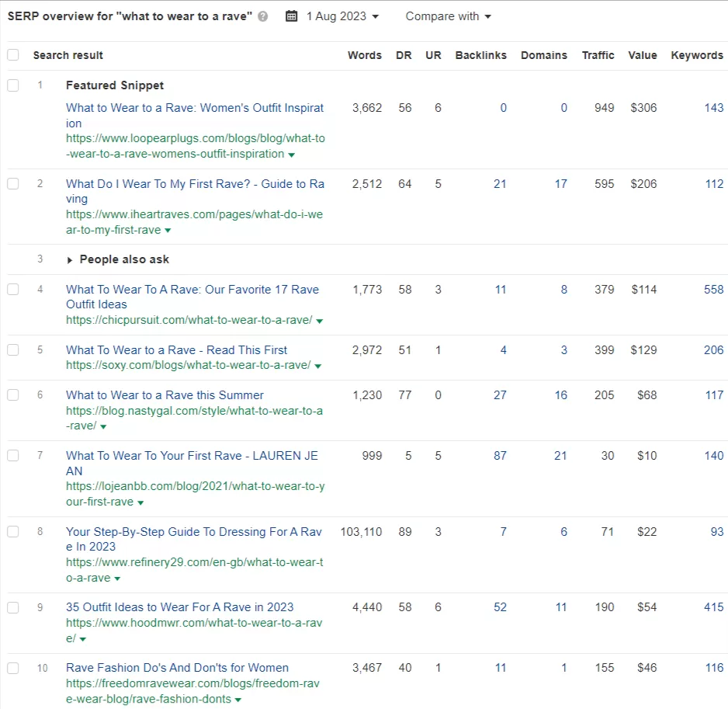Viewport: 728px width, 709px height.
Task: Open dropdown arrow after iheartraves URL
Action: (168, 231)
